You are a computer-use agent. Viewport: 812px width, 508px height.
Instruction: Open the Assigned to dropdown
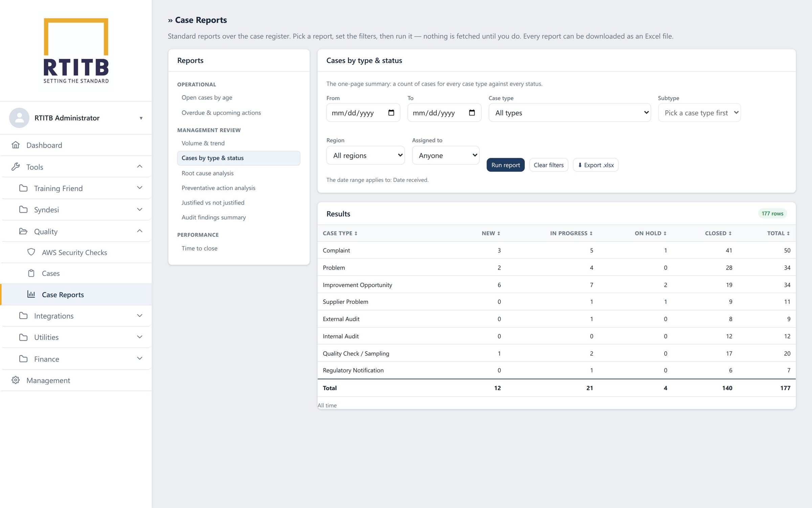click(446, 155)
